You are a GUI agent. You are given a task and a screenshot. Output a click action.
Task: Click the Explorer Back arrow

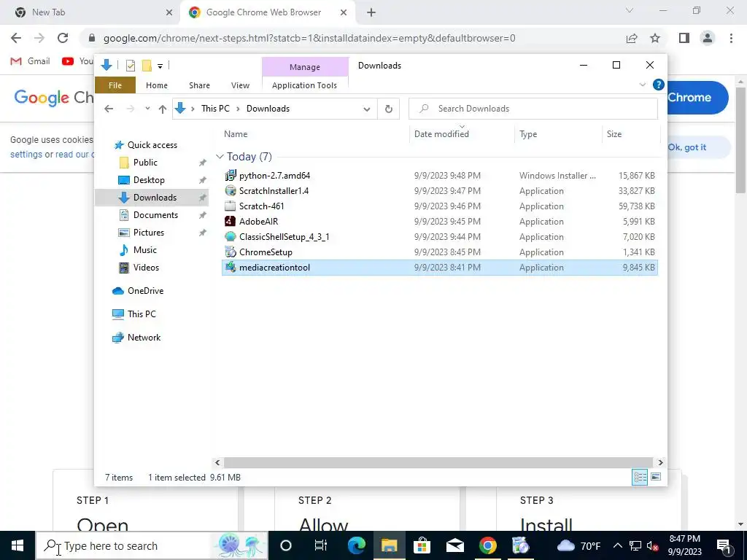pos(109,109)
